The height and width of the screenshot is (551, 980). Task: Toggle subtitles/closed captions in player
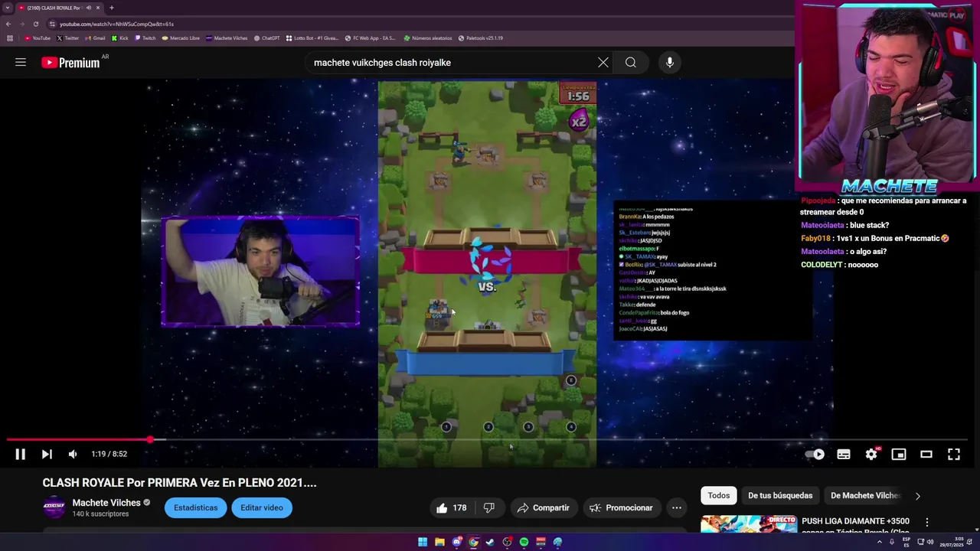point(844,455)
